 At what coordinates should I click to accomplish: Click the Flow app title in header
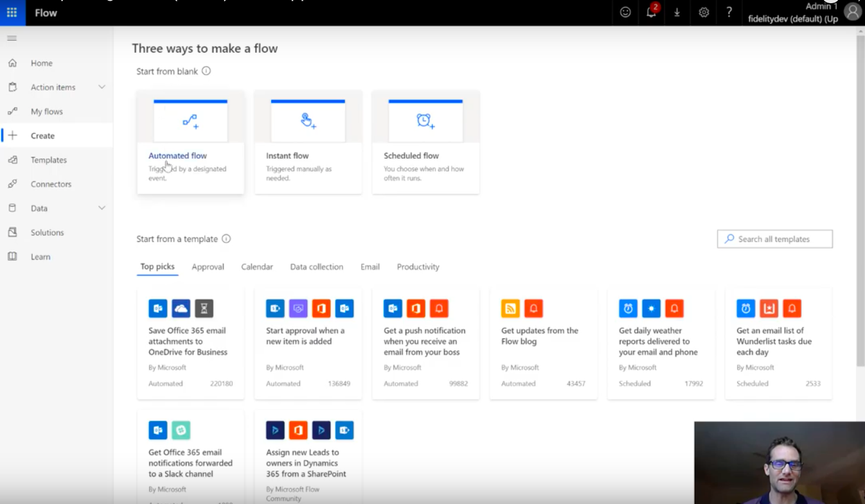(46, 13)
